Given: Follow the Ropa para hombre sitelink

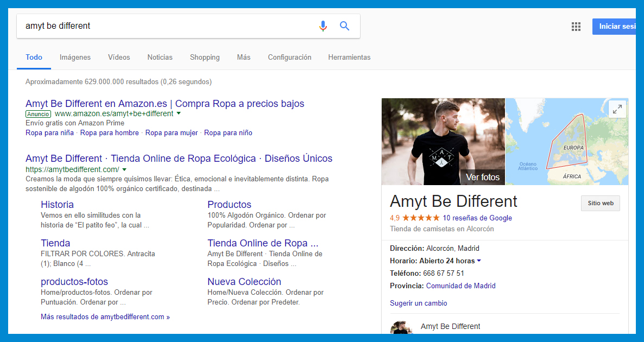Looking at the screenshot, I should (109, 132).
